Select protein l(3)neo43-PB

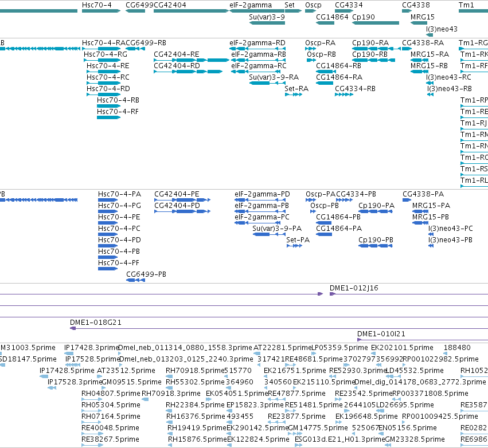(x=431, y=246)
